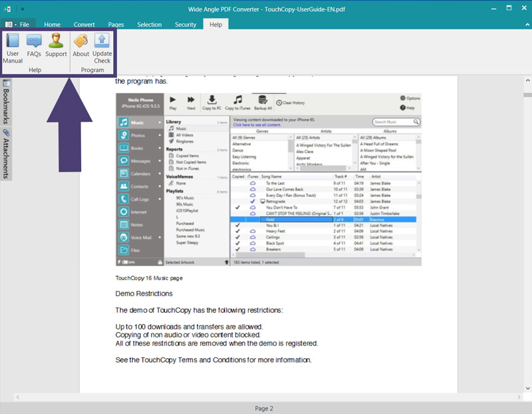The image size is (532, 414).
Task: Click Copy to PC in the TouchCopy screenshot
Action: click(211, 103)
